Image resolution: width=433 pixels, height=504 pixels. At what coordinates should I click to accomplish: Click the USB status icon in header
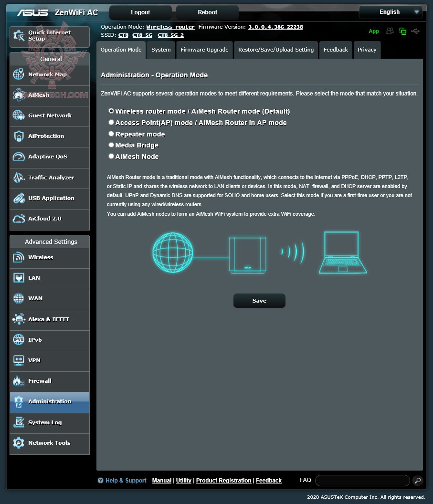tap(415, 31)
